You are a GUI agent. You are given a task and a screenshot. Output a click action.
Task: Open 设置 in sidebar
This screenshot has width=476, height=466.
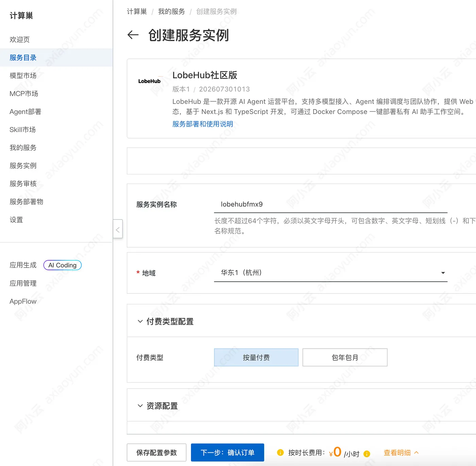56,219
